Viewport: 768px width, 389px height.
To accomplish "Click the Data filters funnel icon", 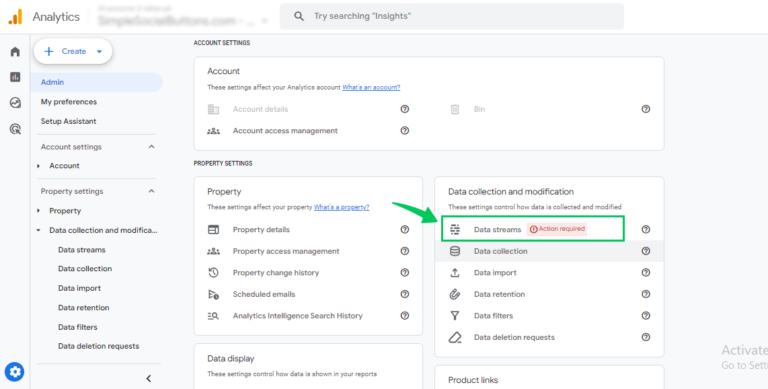I will tap(455, 316).
